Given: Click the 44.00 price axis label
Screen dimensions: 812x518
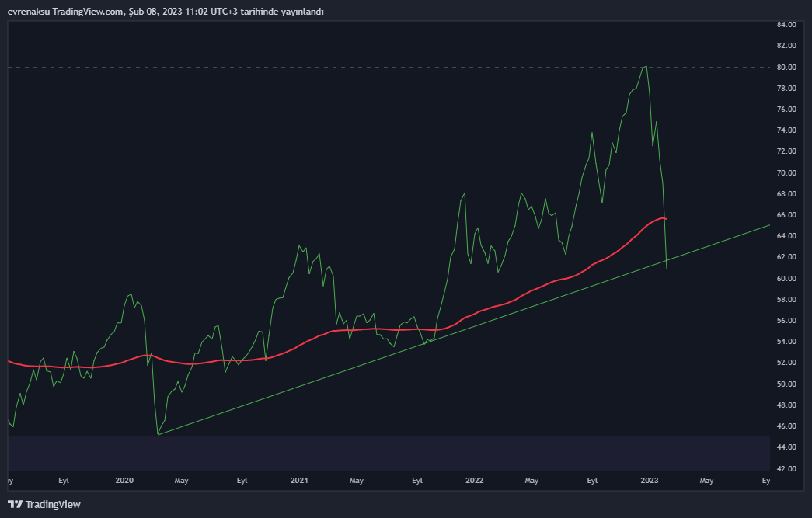Looking at the screenshot, I should pyautogui.click(x=786, y=447).
